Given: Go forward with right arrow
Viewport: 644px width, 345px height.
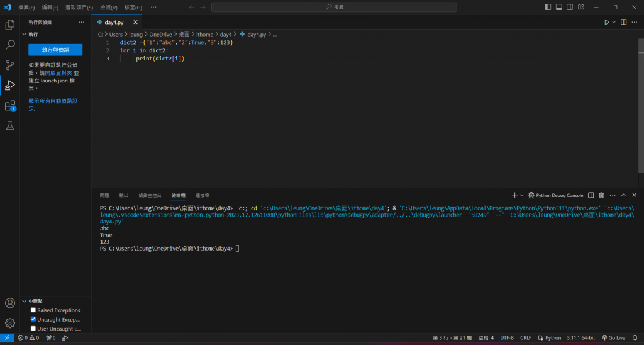Looking at the screenshot, I should (203, 7).
